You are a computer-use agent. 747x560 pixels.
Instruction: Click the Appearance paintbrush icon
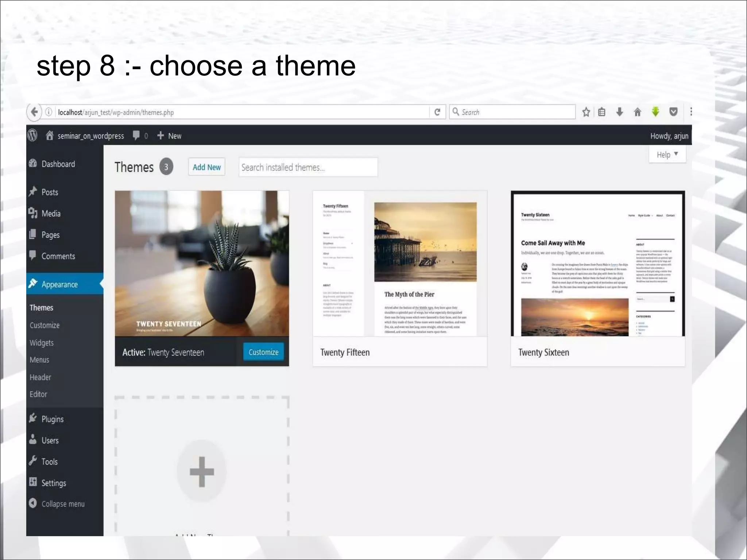[x=33, y=283]
